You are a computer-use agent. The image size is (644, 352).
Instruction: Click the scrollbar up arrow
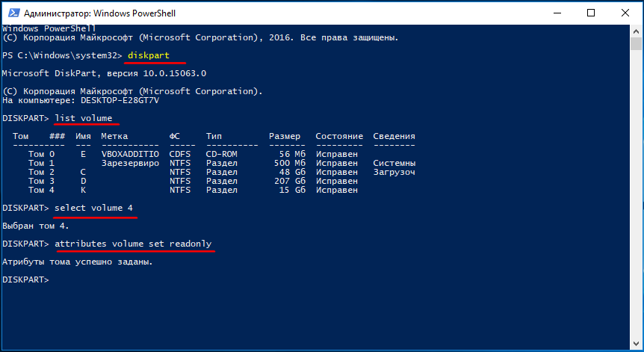tap(636, 31)
